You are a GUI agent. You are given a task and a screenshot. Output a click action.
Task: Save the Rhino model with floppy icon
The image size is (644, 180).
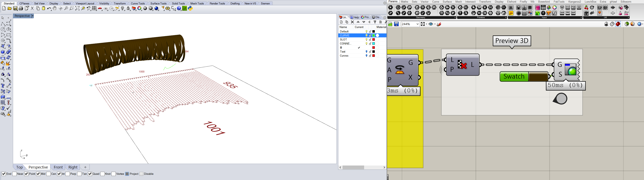click(15, 8)
